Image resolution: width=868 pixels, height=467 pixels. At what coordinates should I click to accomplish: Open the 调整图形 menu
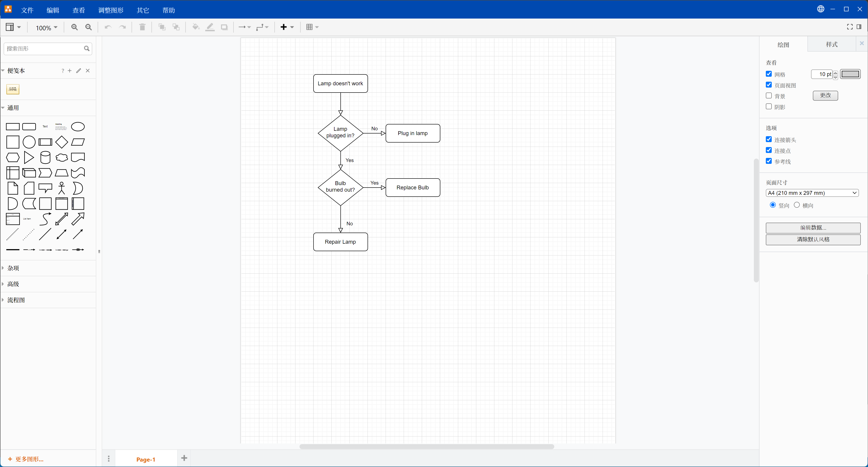click(111, 10)
